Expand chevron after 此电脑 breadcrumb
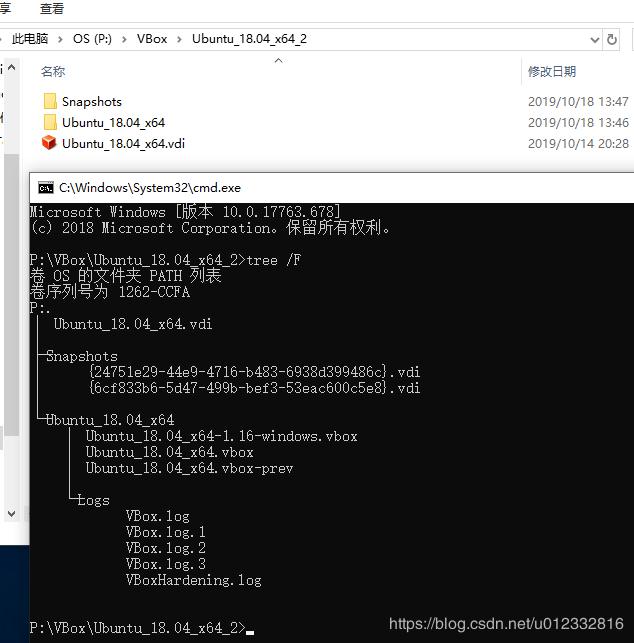The height and width of the screenshot is (643, 634). 60,39
